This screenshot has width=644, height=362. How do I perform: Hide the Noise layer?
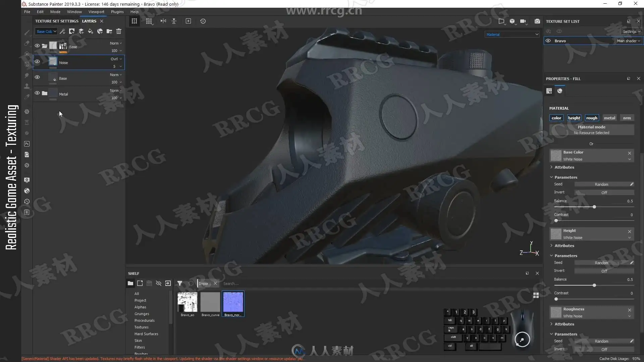coord(37,62)
